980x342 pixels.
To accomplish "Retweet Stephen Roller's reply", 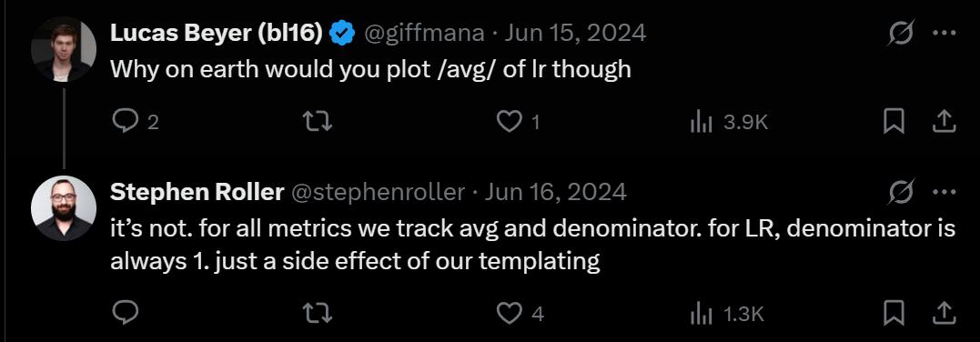I will (317, 312).
